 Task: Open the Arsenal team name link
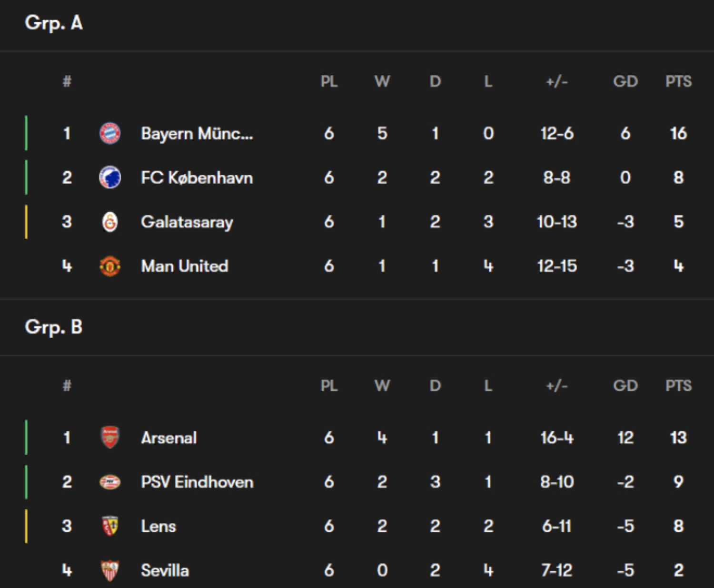pos(169,438)
